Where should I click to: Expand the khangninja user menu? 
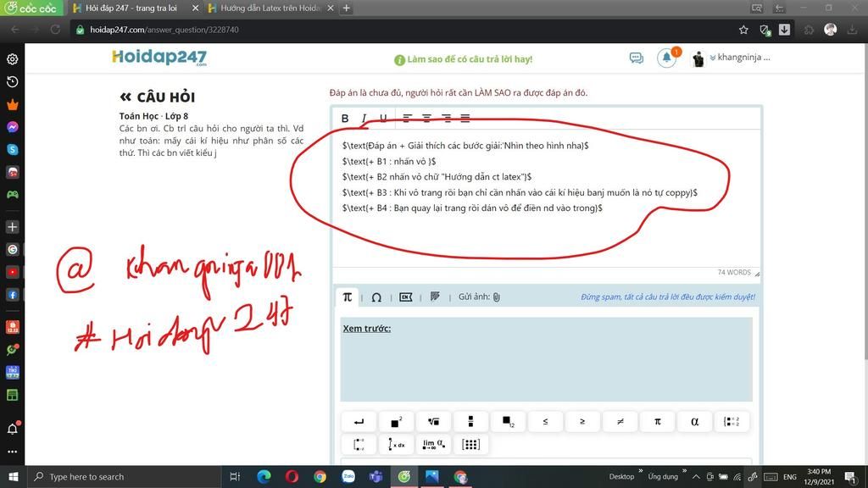click(x=739, y=58)
